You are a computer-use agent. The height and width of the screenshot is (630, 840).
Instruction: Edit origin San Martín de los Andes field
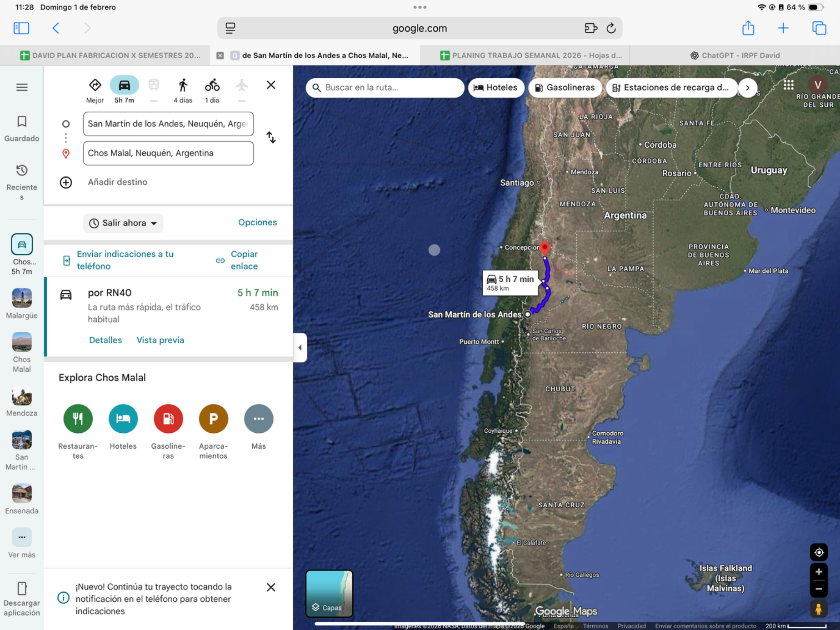[168, 124]
